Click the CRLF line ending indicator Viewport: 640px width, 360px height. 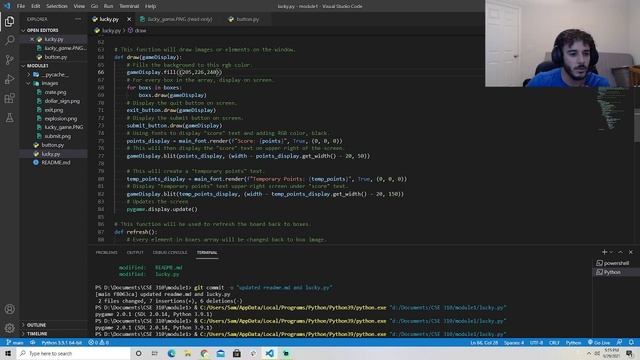click(554, 343)
